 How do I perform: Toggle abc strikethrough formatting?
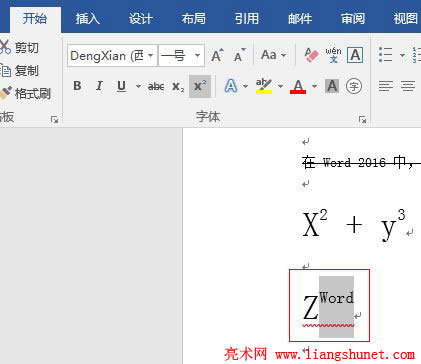click(x=156, y=86)
